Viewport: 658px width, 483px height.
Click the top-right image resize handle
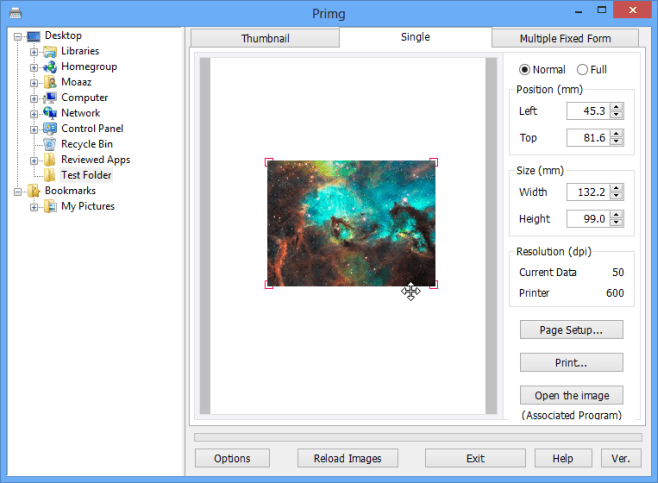(x=434, y=162)
